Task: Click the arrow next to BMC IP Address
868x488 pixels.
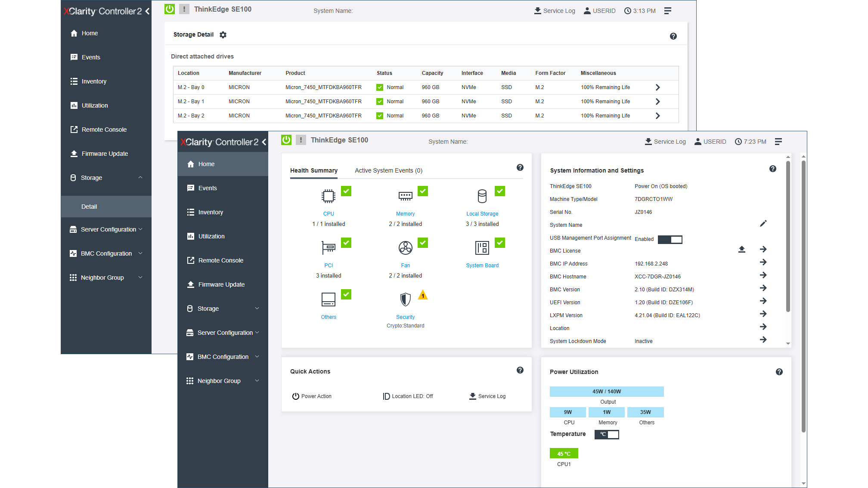Action: point(763,263)
